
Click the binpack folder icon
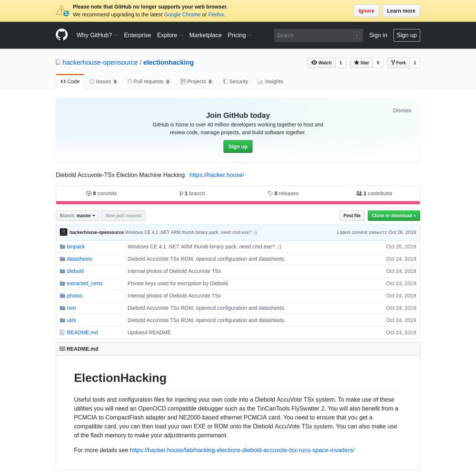[62, 247]
